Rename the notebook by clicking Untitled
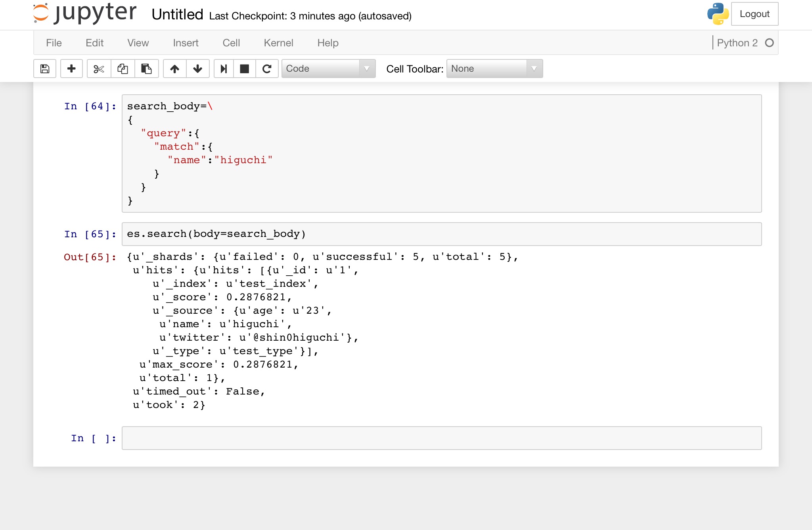Viewport: 812px width, 530px height. [176, 15]
